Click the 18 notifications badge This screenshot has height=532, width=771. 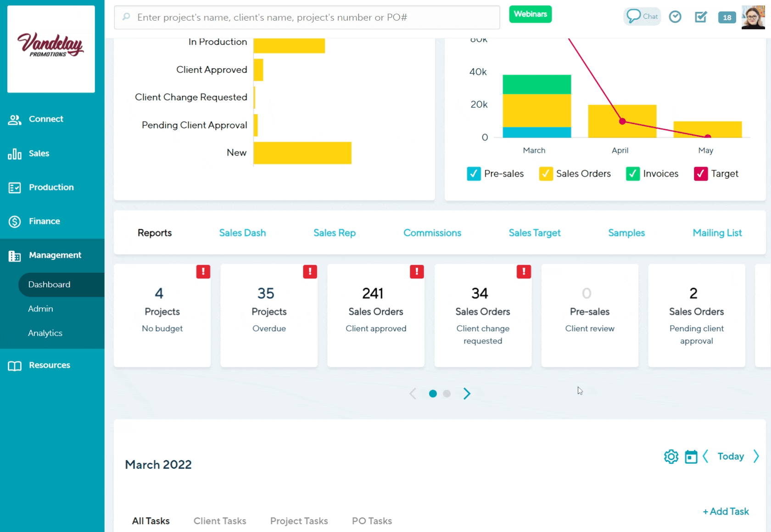point(727,17)
